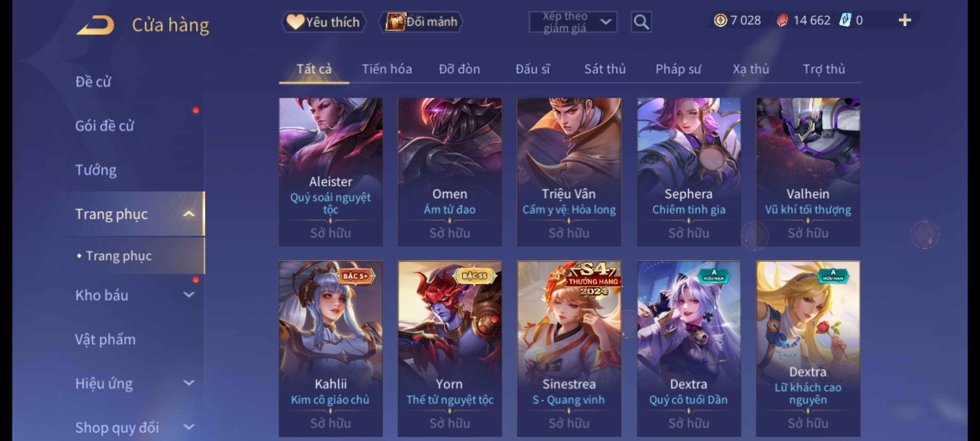The height and width of the screenshot is (441, 980).
Task: Switch to the Sát thủ tab
Action: (x=605, y=69)
